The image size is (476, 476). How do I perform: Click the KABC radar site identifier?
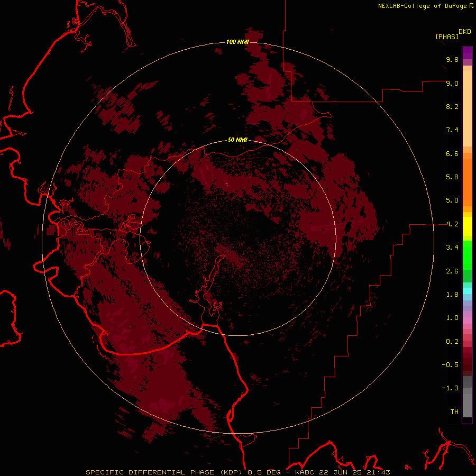(306, 472)
